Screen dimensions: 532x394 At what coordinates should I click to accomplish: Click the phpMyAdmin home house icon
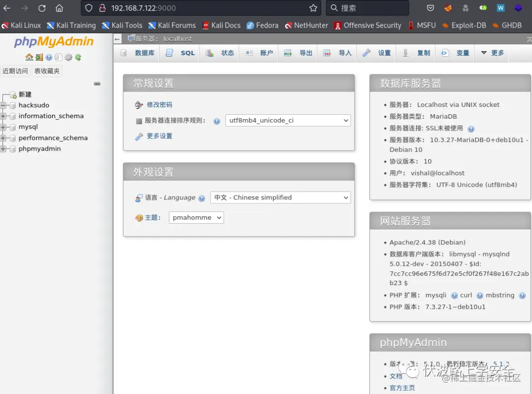(x=29, y=57)
